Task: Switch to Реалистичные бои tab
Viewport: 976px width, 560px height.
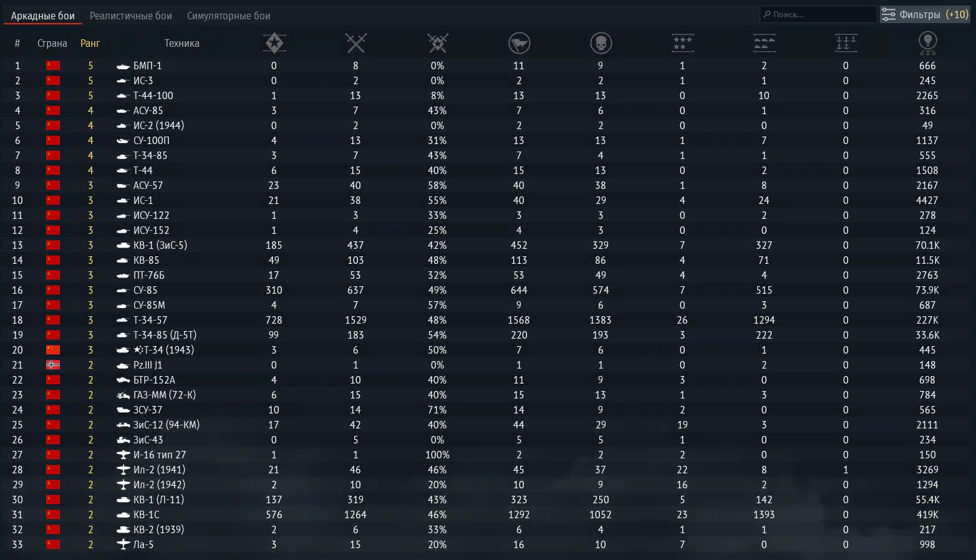Action: [131, 16]
